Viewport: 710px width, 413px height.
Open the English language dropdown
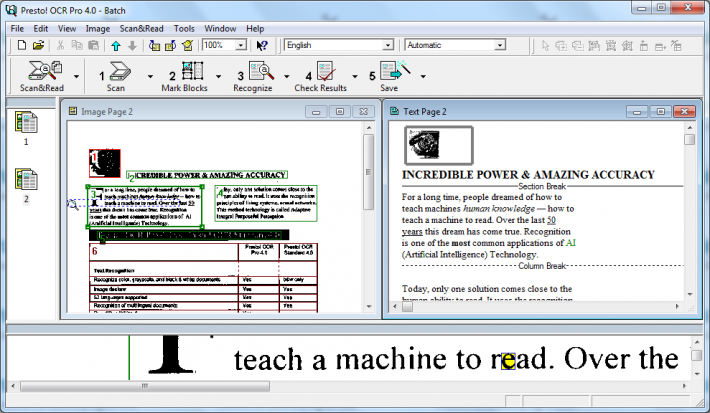coord(388,45)
